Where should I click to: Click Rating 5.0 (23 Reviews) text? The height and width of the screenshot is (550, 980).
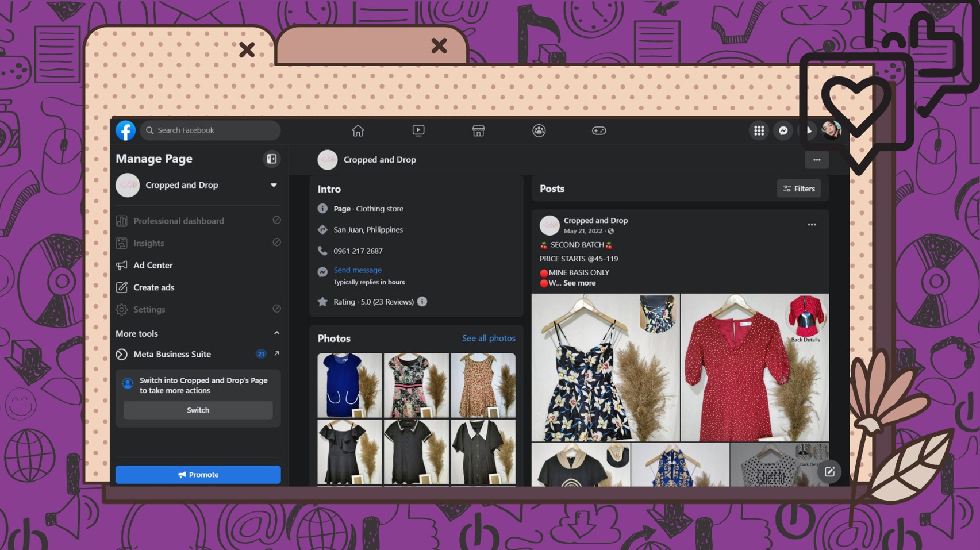click(x=374, y=302)
